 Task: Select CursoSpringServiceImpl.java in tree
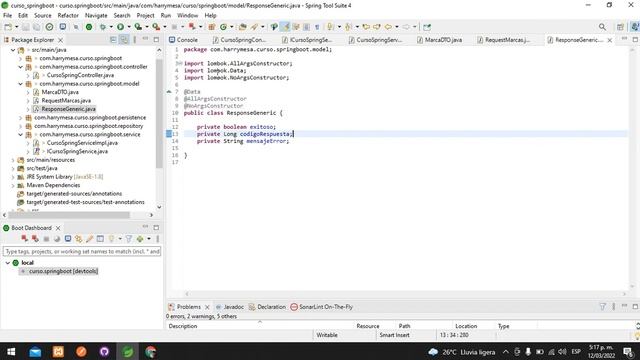click(82, 143)
